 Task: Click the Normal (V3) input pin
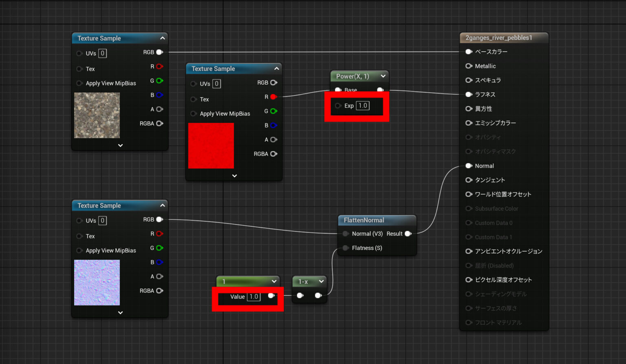pos(345,234)
